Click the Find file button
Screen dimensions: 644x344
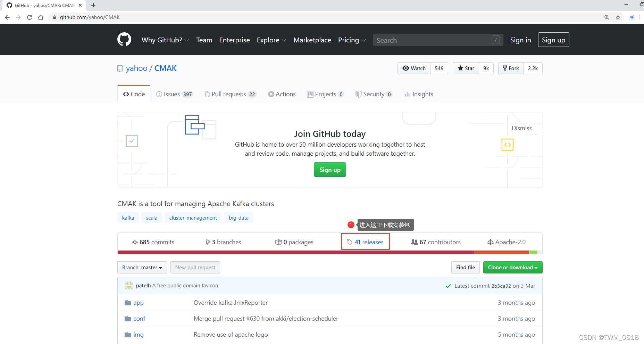(466, 268)
